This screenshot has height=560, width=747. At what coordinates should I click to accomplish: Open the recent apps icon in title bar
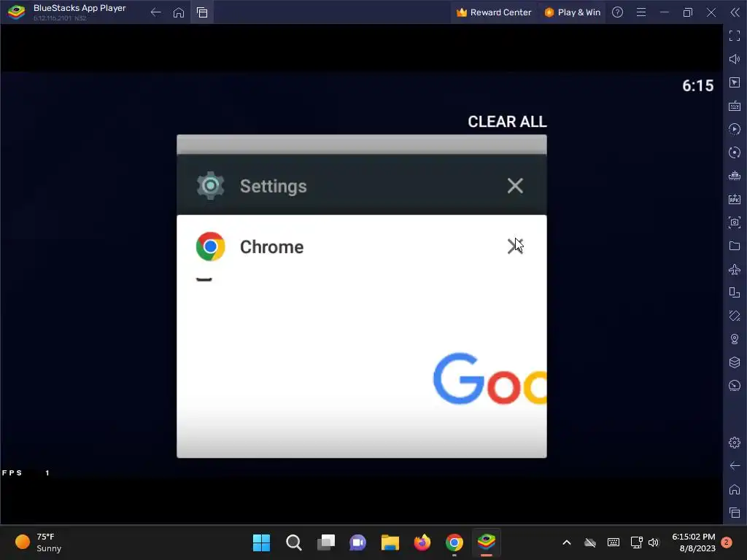[202, 12]
